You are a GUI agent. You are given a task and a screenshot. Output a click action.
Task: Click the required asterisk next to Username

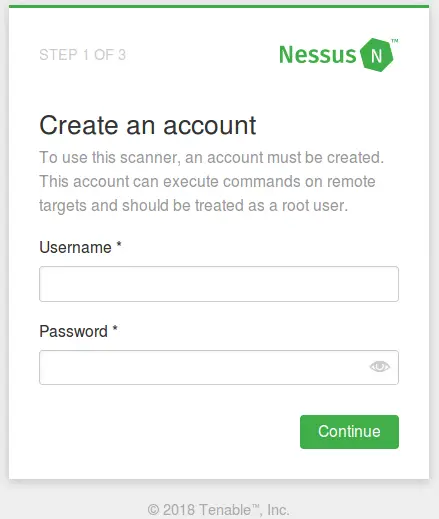point(119,244)
